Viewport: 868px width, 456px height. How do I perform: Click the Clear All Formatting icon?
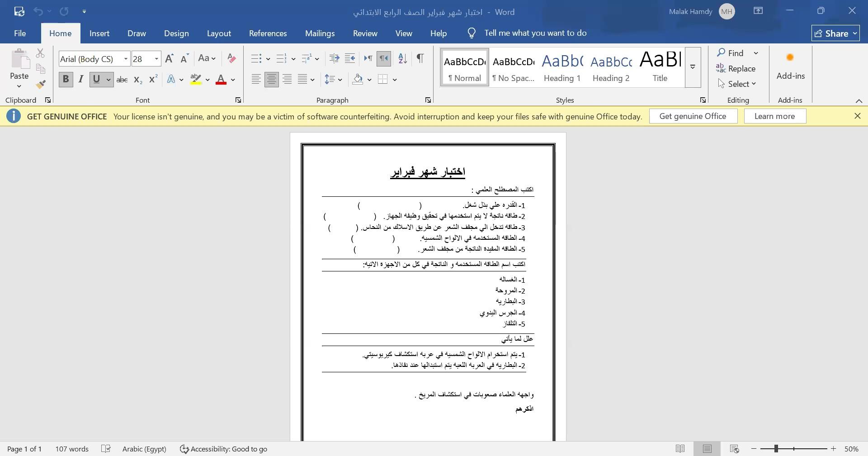(x=231, y=58)
